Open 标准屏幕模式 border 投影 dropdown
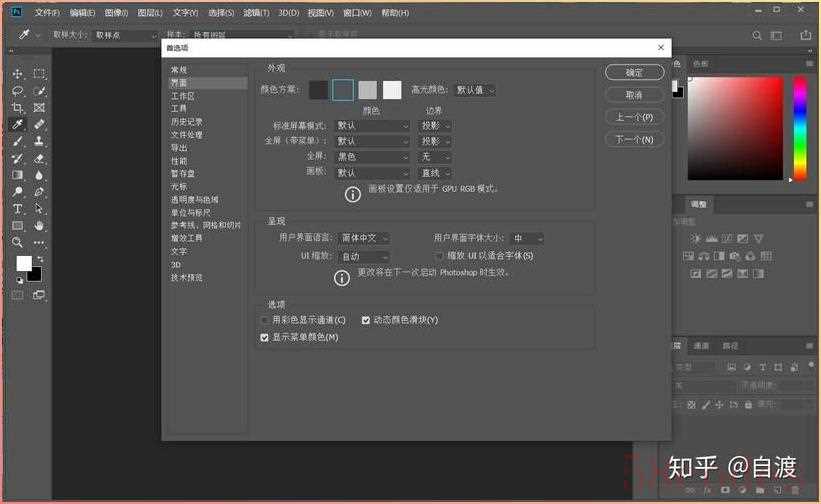 436,126
